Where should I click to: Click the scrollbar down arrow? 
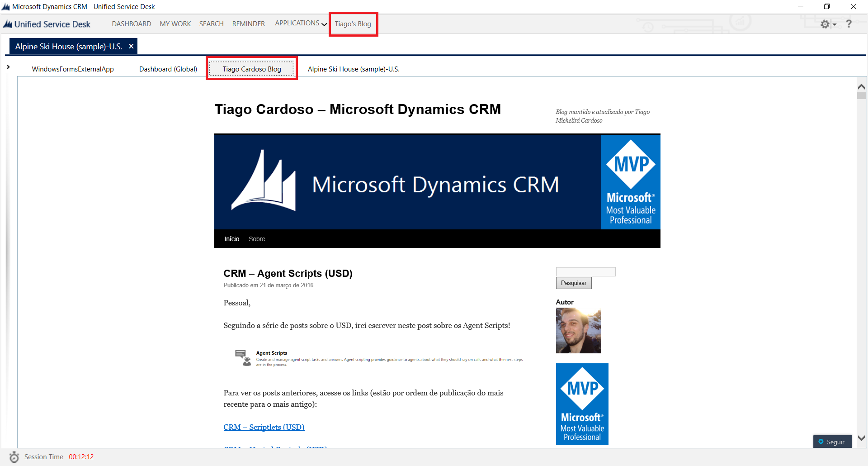[x=861, y=438]
